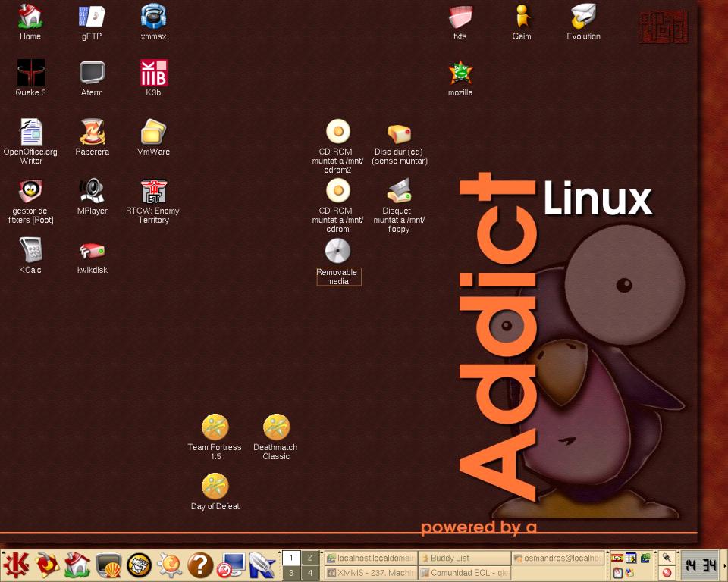Open the mozilla browser desktop icon
Image resolution: width=728 pixels, height=582 pixels.
(460, 74)
